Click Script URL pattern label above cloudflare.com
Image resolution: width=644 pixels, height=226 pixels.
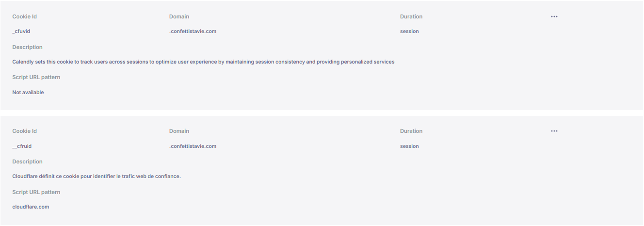coord(36,192)
